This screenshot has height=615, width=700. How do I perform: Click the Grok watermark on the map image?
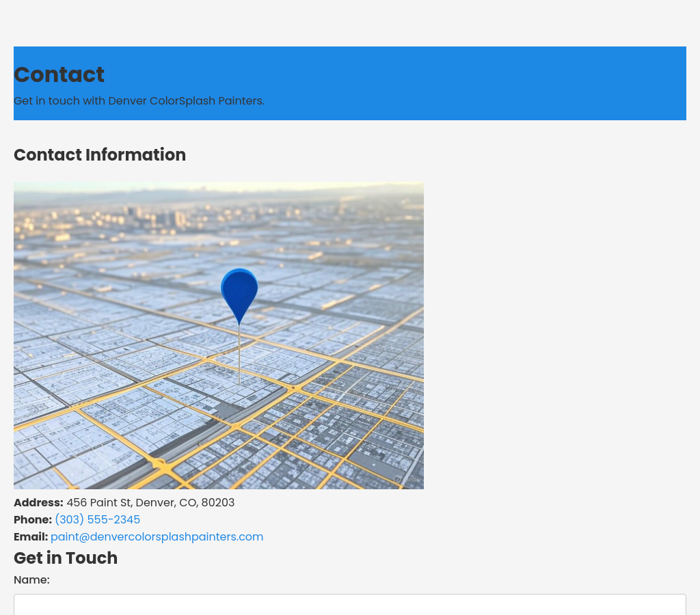[x=406, y=480]
